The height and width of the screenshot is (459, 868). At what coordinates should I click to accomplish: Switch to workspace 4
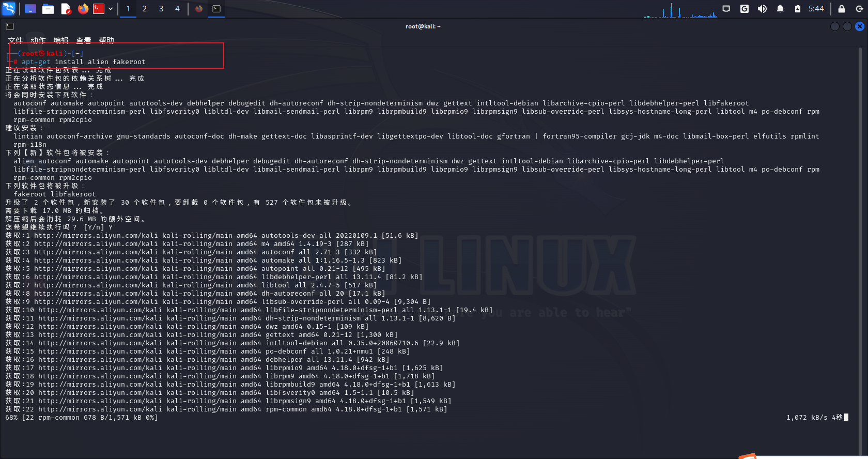coord(177,9)
